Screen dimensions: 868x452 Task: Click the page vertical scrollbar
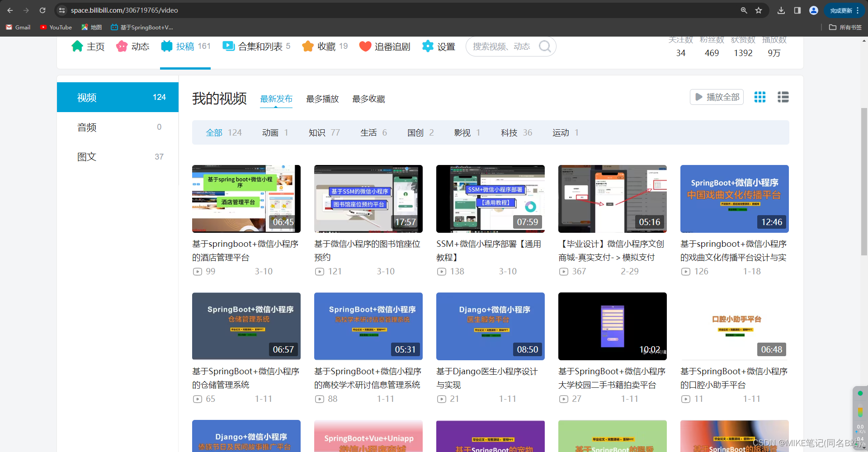pyautogui.click(x=864, y=181)
